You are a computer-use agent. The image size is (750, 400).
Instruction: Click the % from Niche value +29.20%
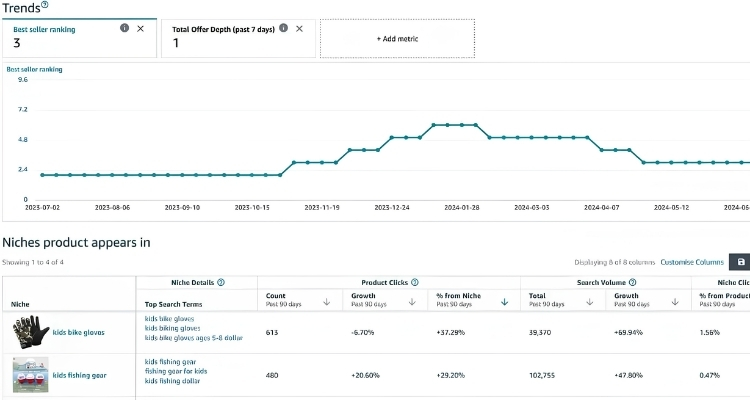tap(451, 376)
